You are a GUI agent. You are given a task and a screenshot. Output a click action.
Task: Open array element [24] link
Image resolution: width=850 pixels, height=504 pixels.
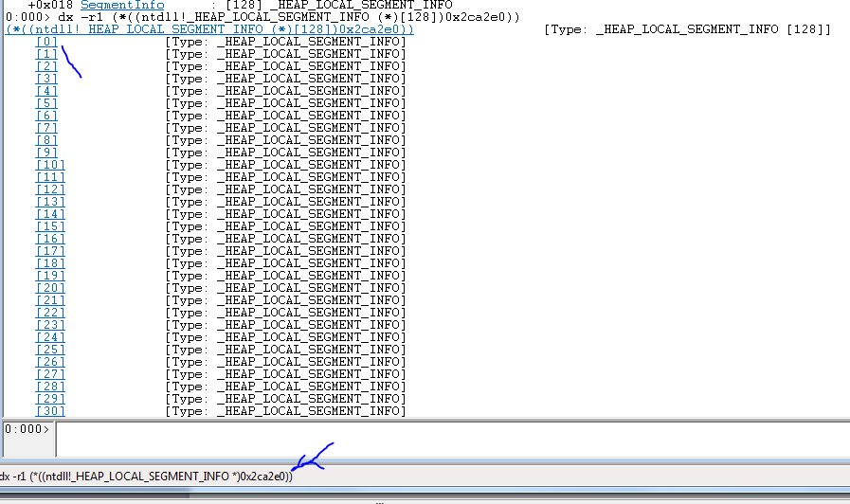(50, 337)
